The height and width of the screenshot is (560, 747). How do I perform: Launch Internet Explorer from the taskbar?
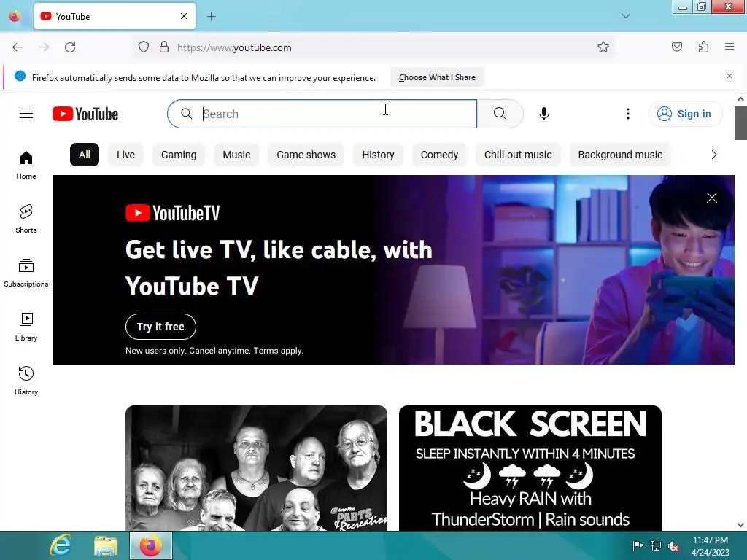click(x=61, y=545)
